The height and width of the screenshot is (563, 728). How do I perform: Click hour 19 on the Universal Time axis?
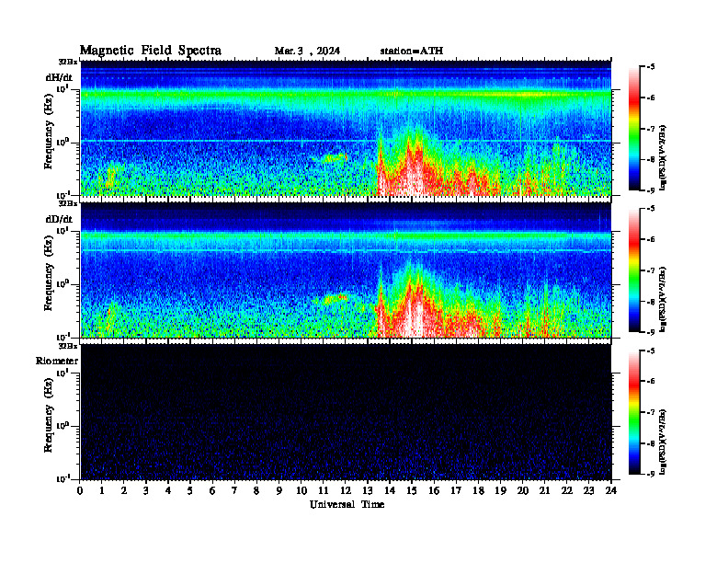[500, 490]
